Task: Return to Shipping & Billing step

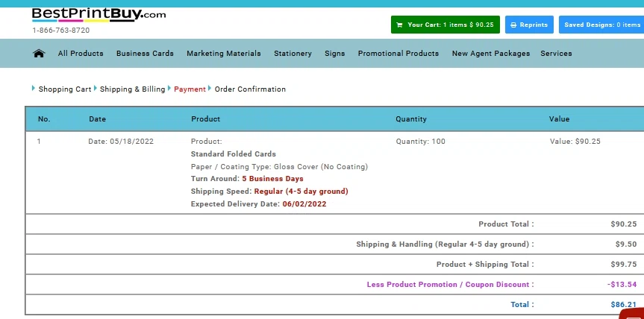Action: click(x=132, y=89)
